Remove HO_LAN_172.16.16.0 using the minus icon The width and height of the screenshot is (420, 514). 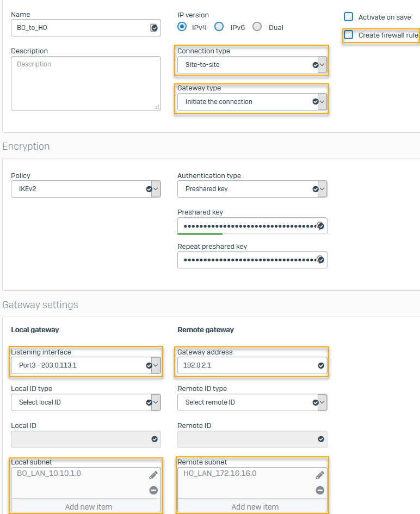coord(320,491)
